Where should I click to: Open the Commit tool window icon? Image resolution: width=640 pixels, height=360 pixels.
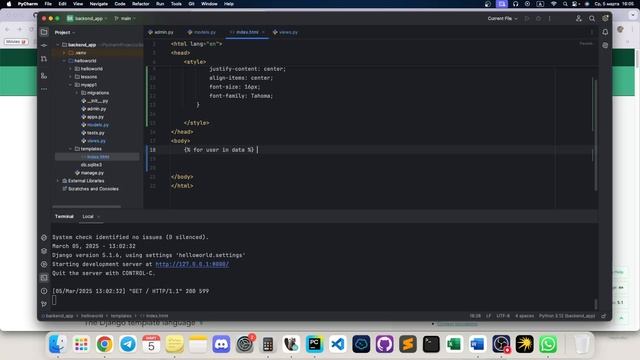44,46
